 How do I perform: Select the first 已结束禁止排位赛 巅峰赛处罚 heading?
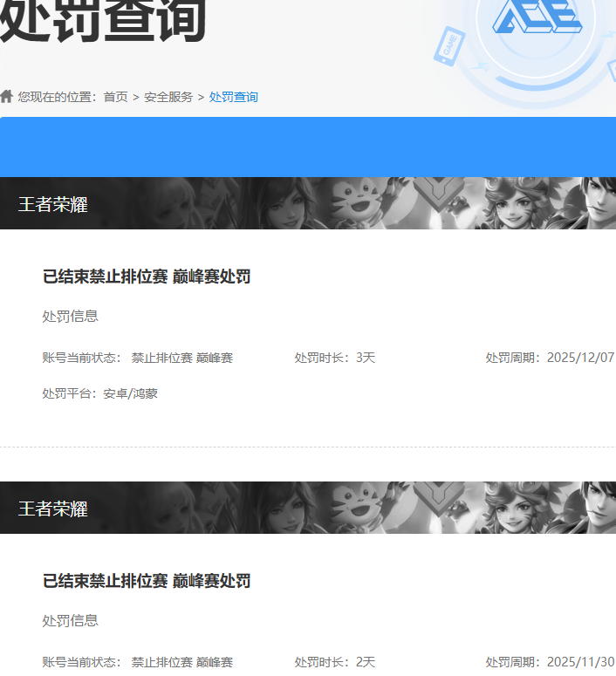147,277
